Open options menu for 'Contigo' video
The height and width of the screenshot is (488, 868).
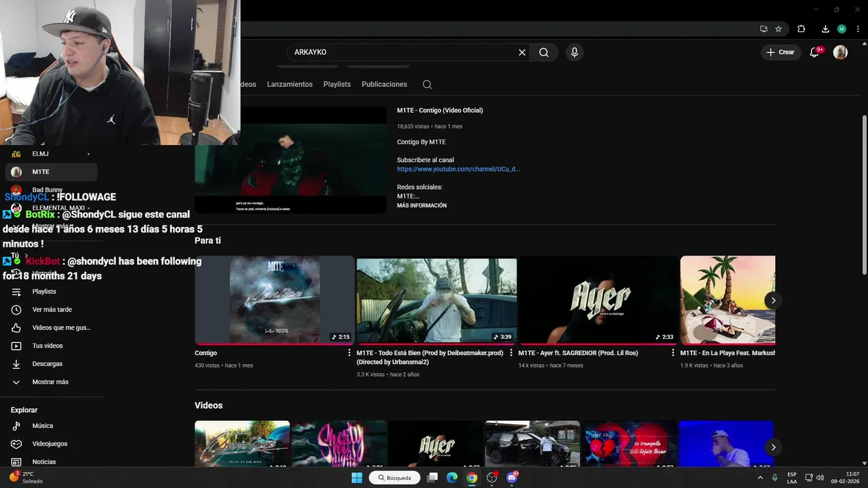click(350, 353)
